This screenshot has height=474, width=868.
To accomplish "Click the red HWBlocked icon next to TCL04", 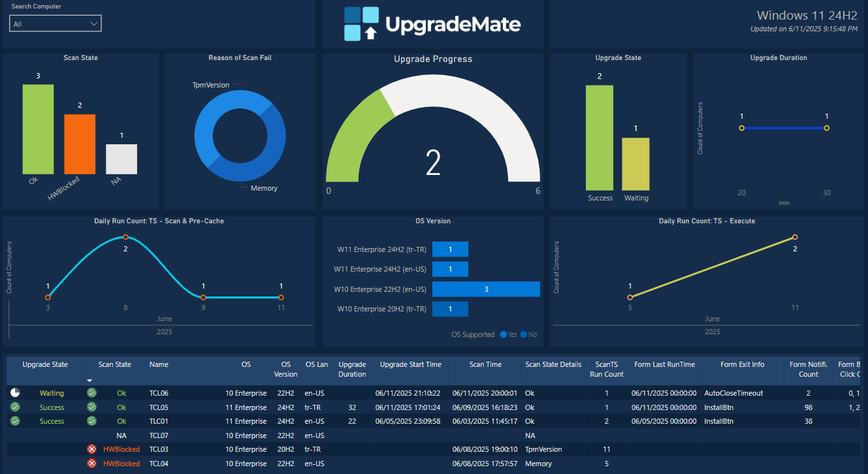I will point(91,464).
